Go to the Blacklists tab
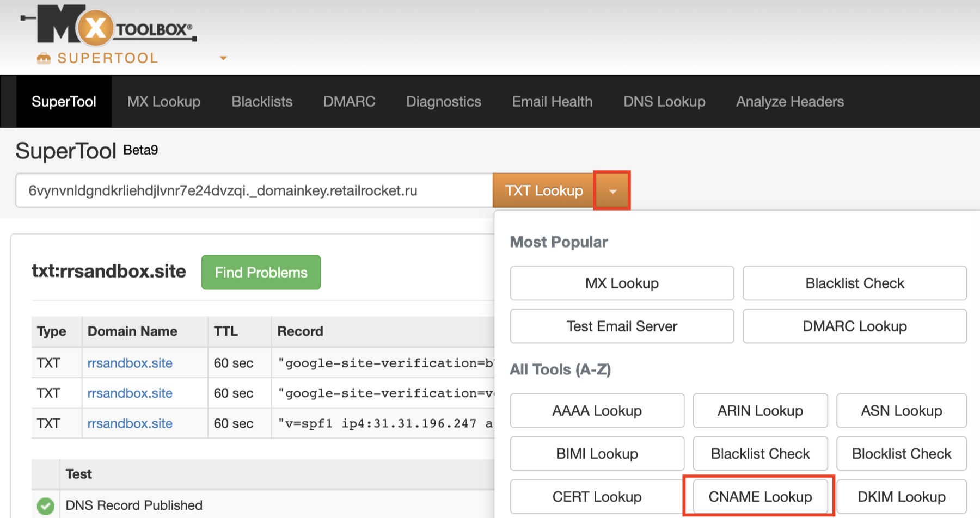 [x=262, y=102]
